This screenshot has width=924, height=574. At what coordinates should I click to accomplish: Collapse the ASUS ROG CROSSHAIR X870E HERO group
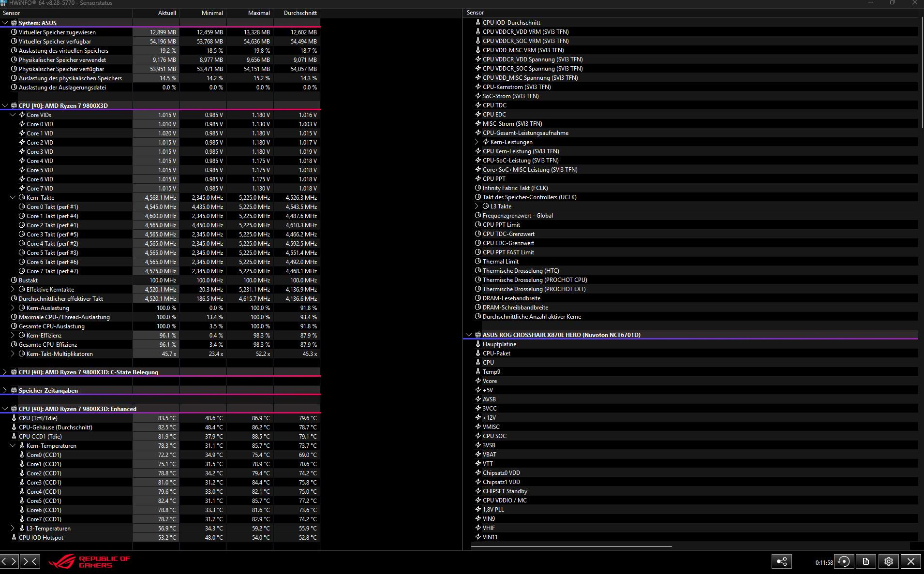point(468,335)
